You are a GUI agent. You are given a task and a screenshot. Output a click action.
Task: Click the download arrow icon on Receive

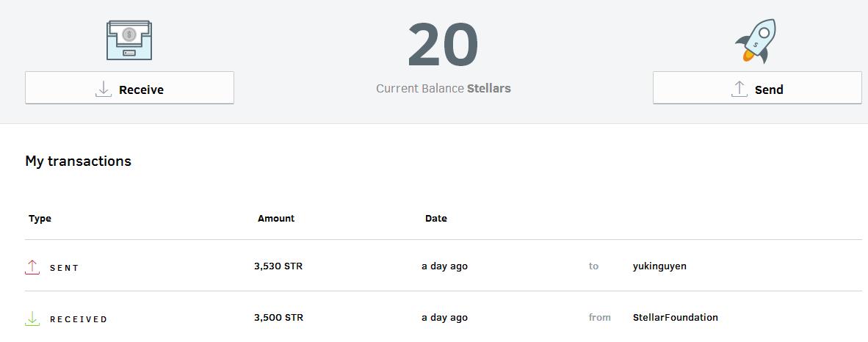[104, 90]
